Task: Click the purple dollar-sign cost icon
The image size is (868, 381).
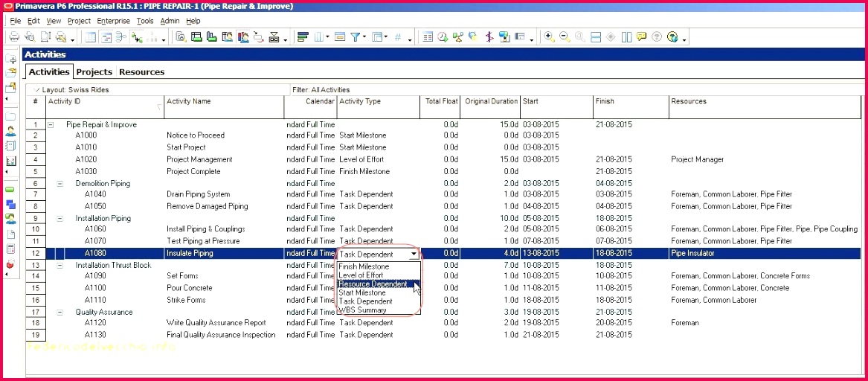Action: (489, 36)
